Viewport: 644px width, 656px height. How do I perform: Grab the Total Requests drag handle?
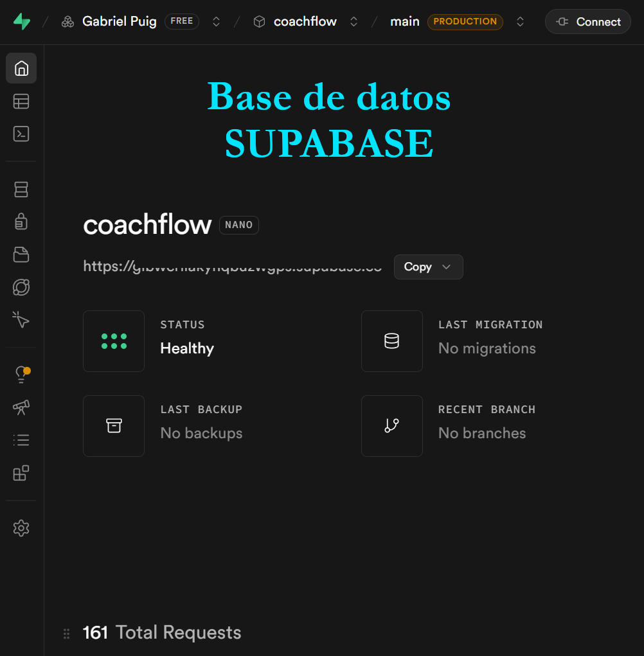(66, 634)
